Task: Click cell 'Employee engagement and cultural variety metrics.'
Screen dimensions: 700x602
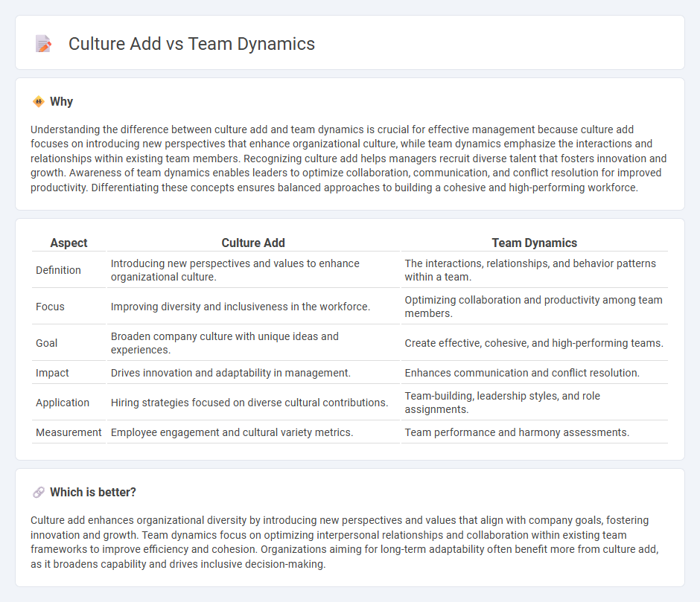Action: point(253,432)
